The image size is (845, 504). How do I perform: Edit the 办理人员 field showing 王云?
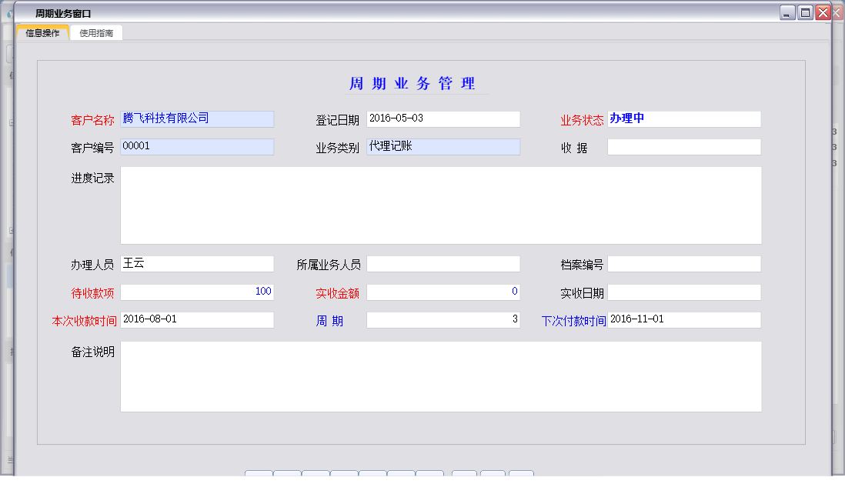point(197,263)
